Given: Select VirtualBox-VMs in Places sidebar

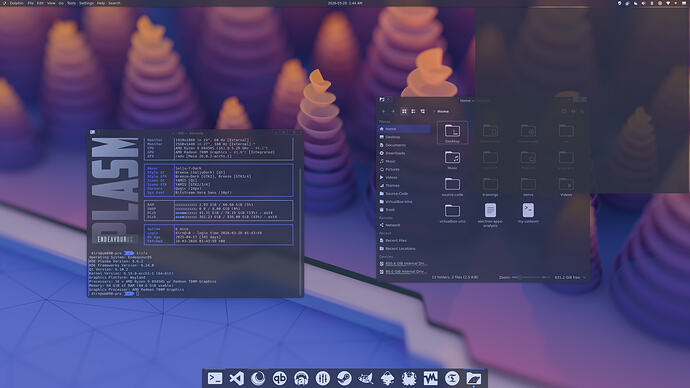Looking at the screenshot, I should pos(404,201).
